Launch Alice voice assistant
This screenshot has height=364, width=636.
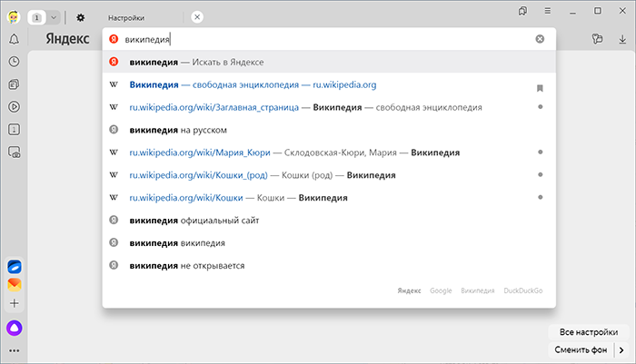pyautogui.click(x=15, y=328)
